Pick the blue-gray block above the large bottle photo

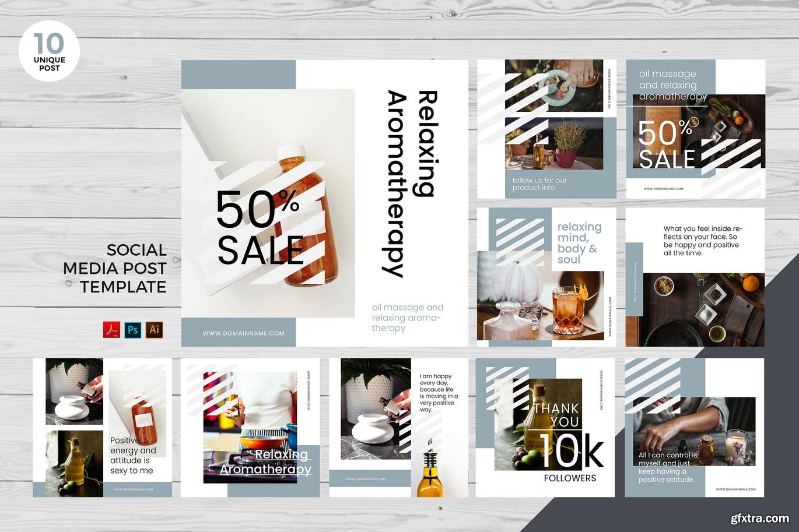click(x=239, y=75)
